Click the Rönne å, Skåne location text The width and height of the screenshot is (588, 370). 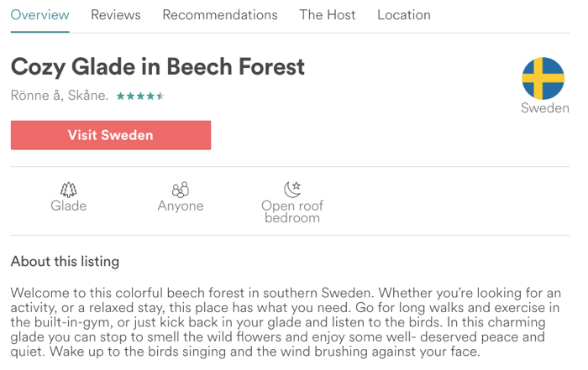(x=60, y=96)
